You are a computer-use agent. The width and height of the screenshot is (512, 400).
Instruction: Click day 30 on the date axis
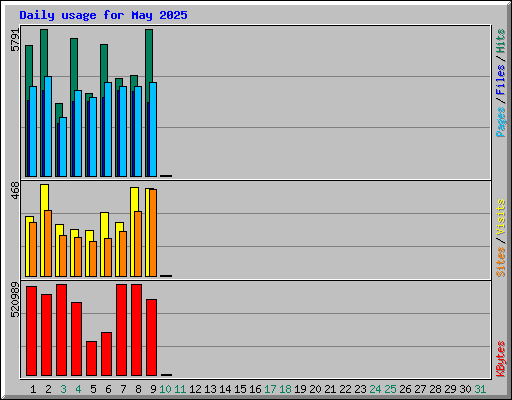[465, 389]
